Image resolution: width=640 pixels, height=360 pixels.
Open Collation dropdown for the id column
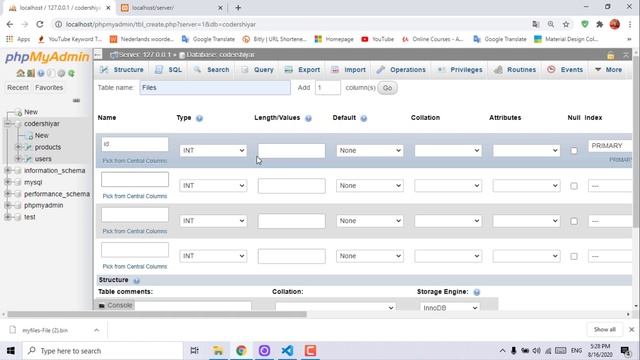pyautogui.click(x=448, y=151)
